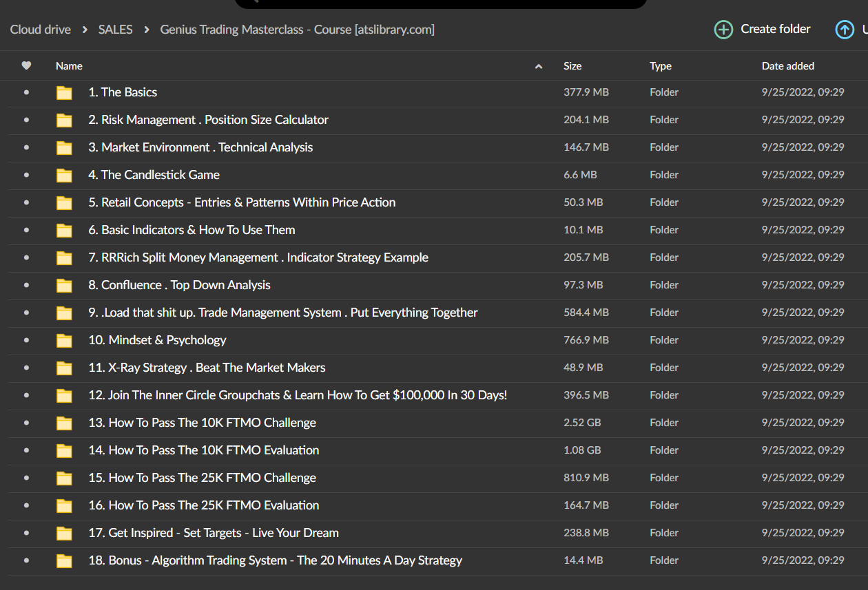
Task: Click folder icon for 13. 10K FTMO Challenge
Action: tap(64, 423)
